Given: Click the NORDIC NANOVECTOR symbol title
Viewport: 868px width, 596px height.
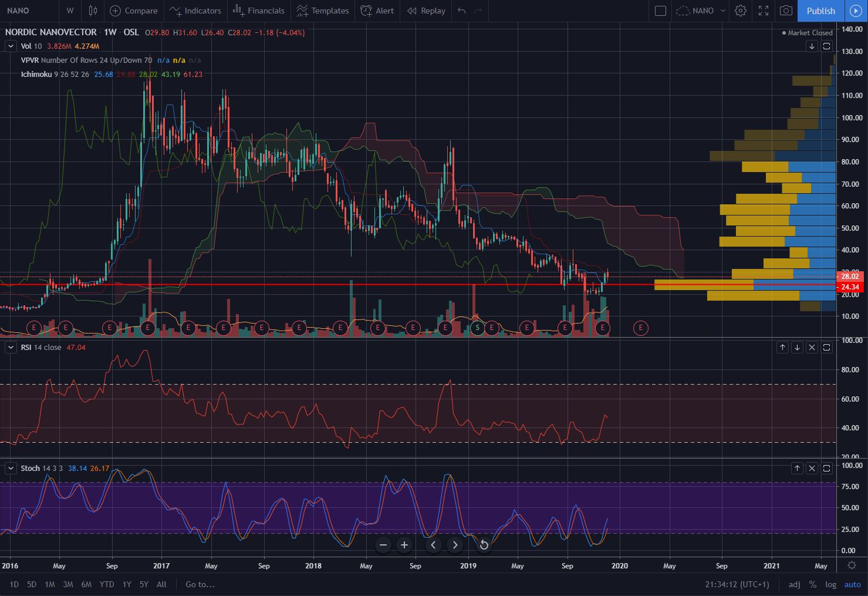Looking at the screenshot, I should click(x=51, y=32).
